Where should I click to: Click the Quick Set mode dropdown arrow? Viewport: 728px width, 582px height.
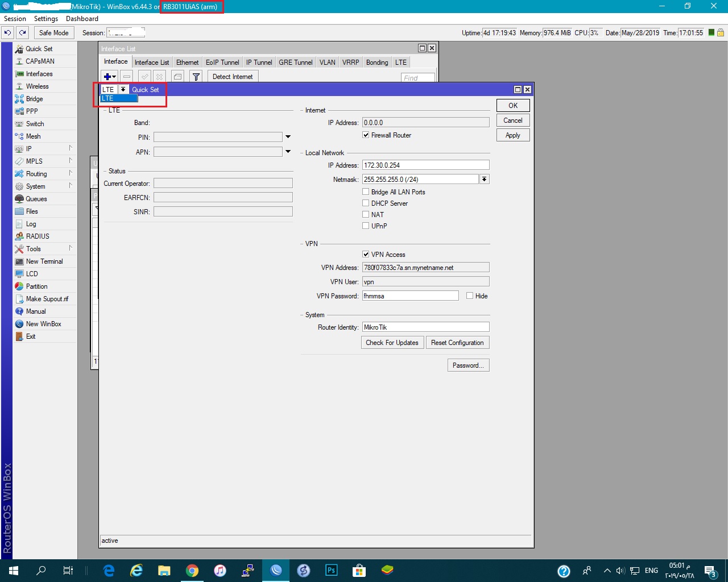click(123, 90)
